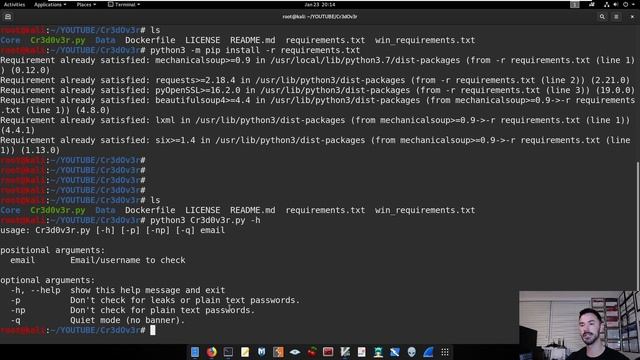The height and width of the screenshot is (360, 640).
Task: Open the alien head icon in dock
Action: click(411, 352)
